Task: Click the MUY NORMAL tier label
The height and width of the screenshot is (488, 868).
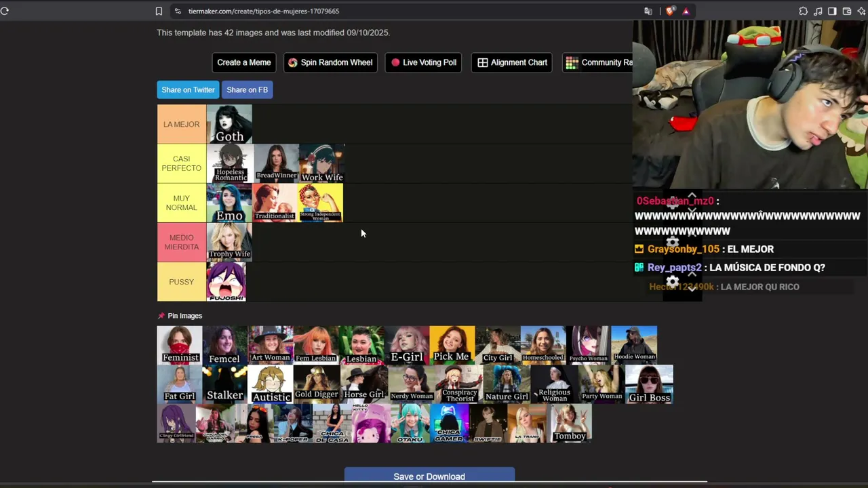Action: pyautogui.click(x=182, y=203)
